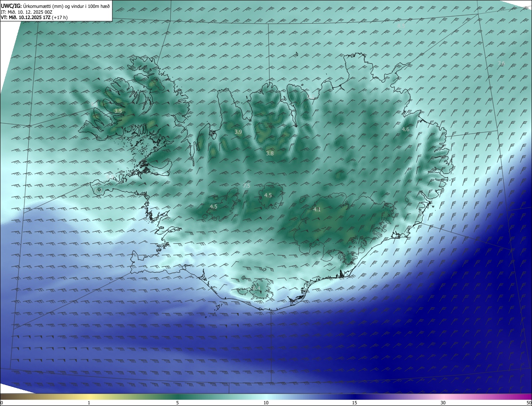Click the 30 tick label on the color scale
This screenshot has width=532, height=406.
443,403
